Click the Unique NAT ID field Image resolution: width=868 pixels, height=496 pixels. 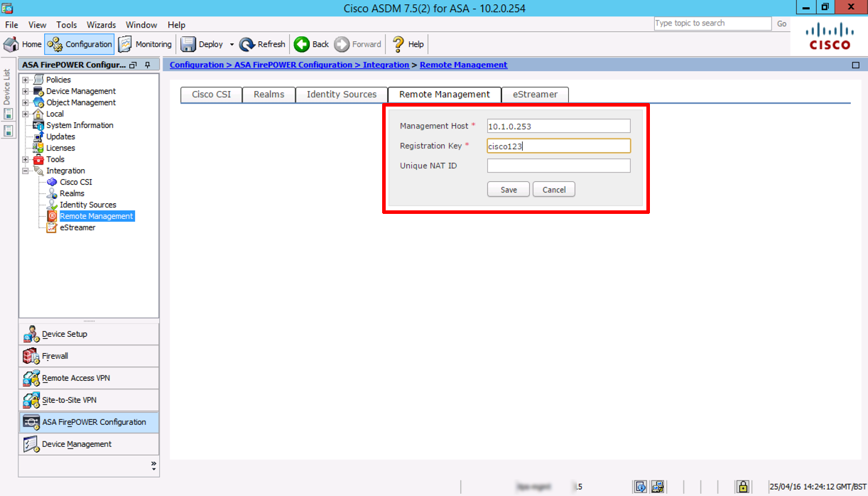558,166
